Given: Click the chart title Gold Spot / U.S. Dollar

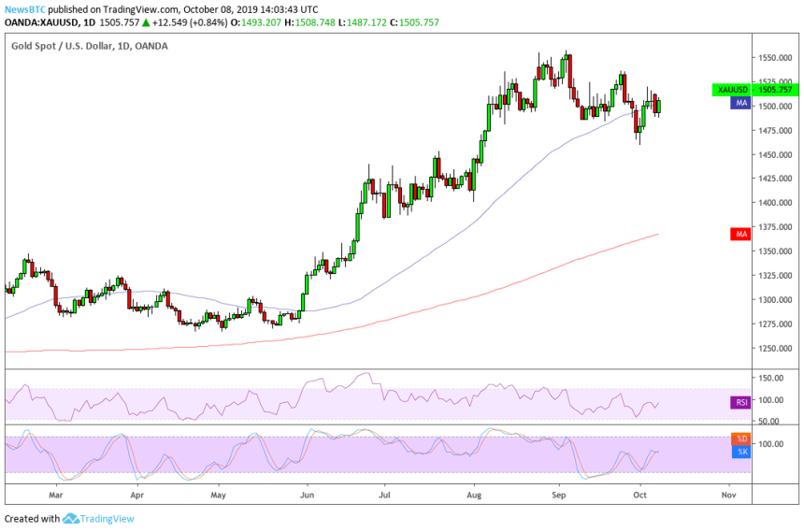Looking at the screenshot, I should click(x=89, y=46).
